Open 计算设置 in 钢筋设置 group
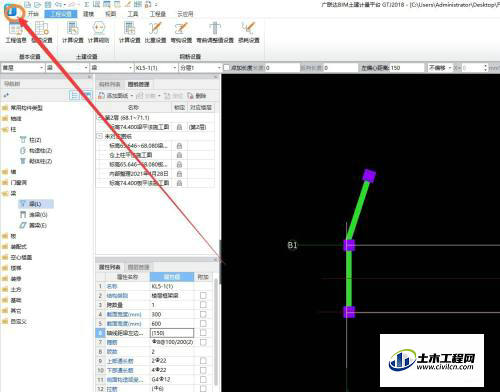500x392 pixels. (x=129, y=32)
